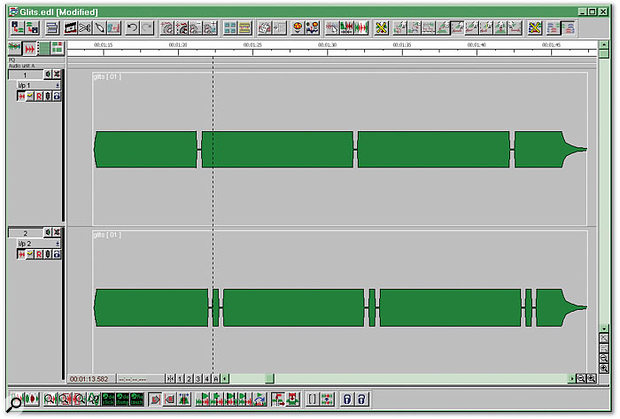Click the vertical scrollbar down arrow
Screen dimensions: 620x419
click(x=604, y=328)
